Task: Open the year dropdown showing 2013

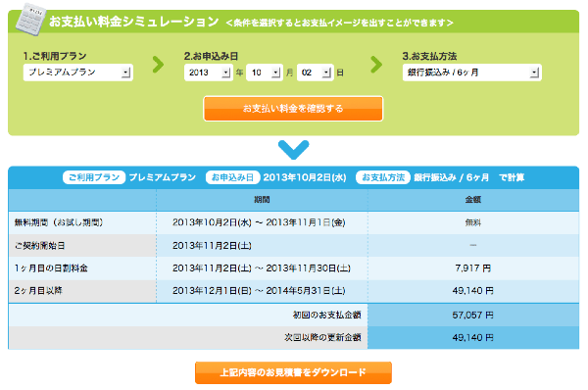Action: [208, 73]
